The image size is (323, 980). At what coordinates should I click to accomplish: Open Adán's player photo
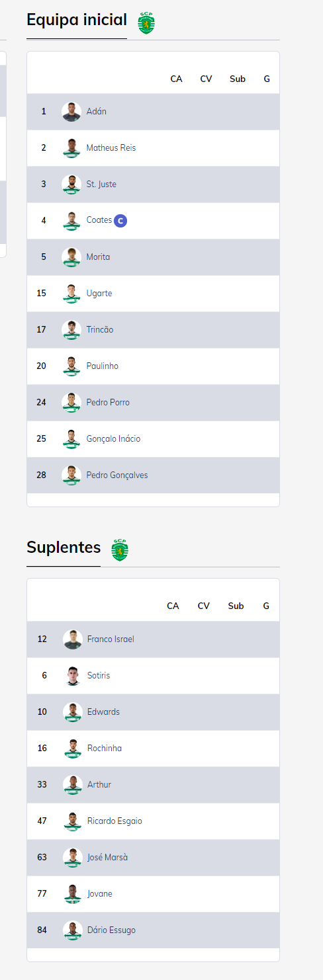[x=71, y=112]
